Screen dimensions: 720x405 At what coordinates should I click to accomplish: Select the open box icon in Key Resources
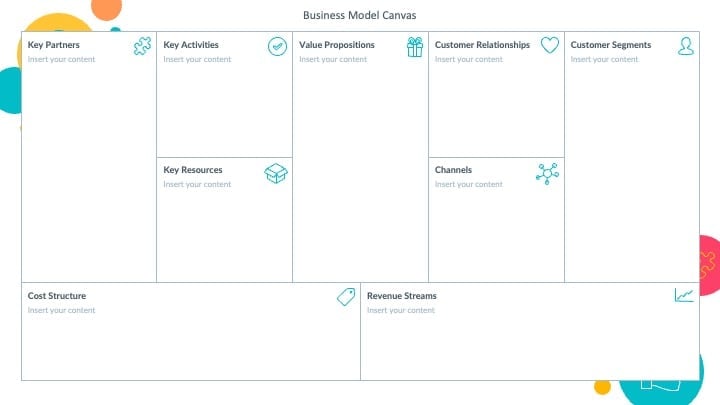point(276,173)
